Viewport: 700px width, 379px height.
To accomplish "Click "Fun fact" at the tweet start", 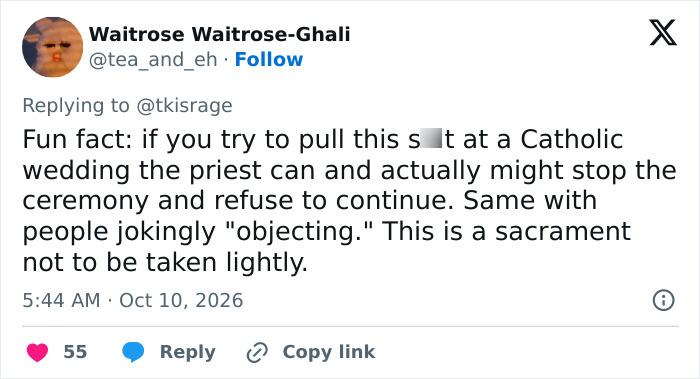I will pos(77,139).
